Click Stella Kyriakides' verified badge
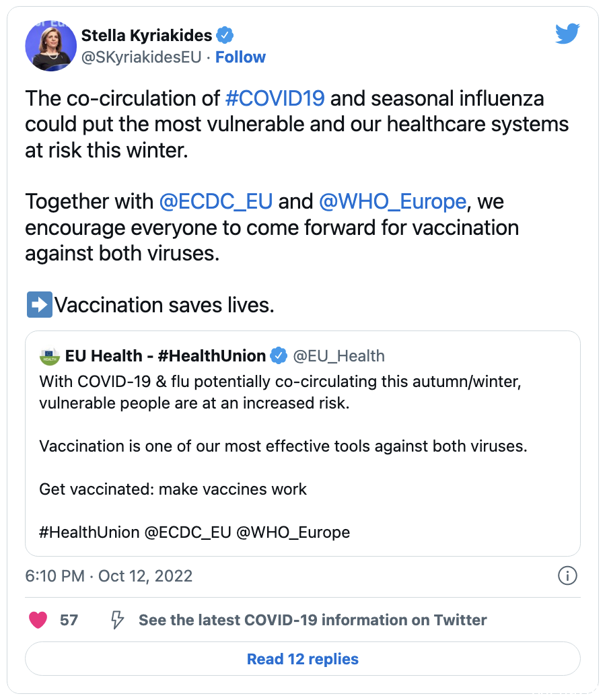 [225, 36]
